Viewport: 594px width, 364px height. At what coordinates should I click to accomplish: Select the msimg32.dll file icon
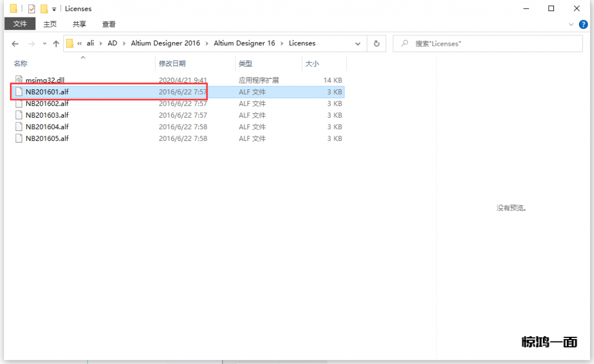[x=19, y=80]
